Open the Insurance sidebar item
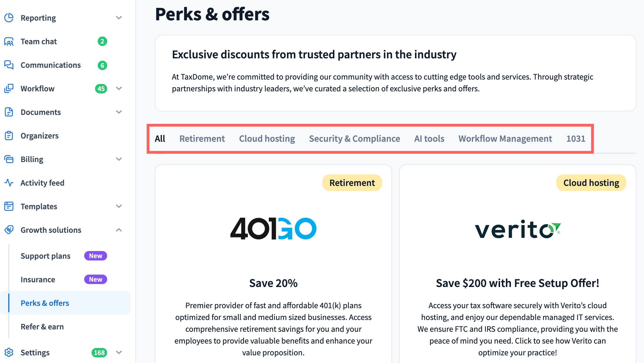644x363 pixels. (38, 279)
